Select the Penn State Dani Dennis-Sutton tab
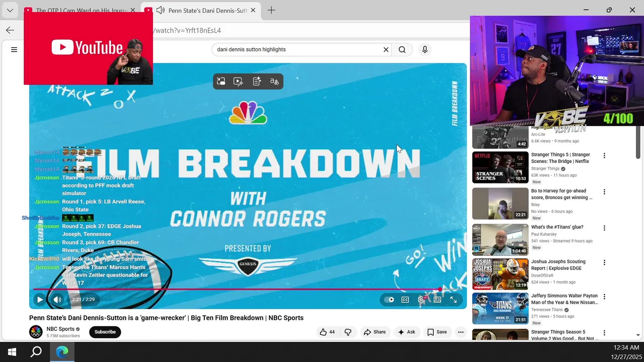The height and width of the screenshot is (362, 644). pyautogui.click(x=201, y=10)
